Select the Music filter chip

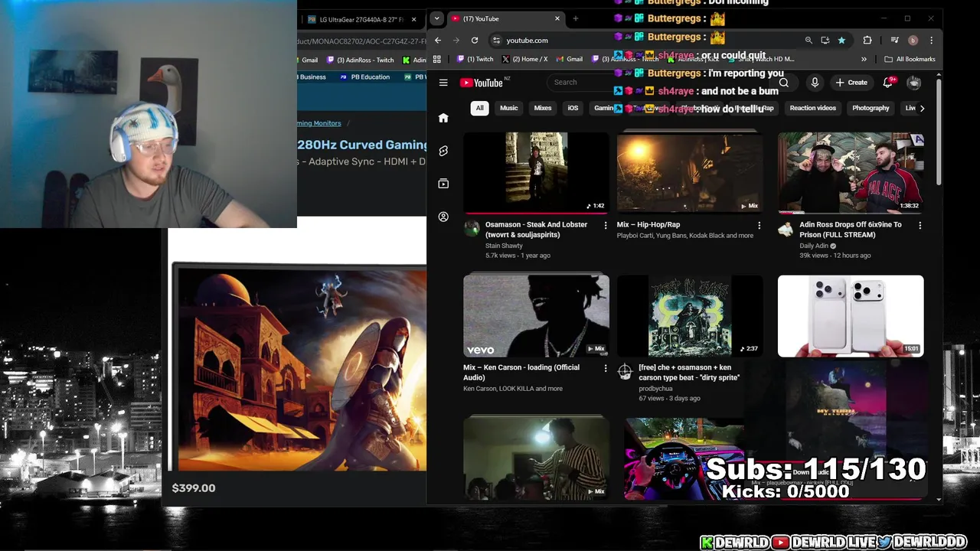click(x=509, y=108)
